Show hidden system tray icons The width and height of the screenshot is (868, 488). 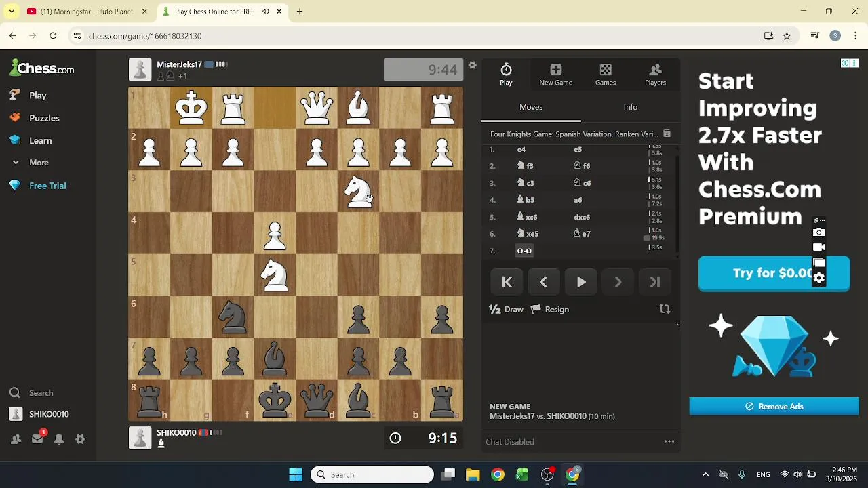tap(705, 474)
